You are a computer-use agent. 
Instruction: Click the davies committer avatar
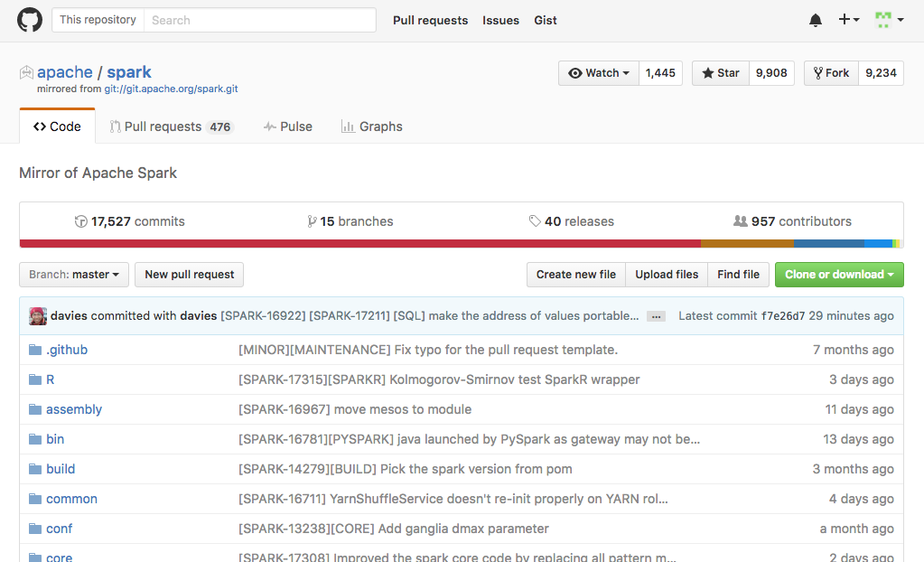[38, 316]
